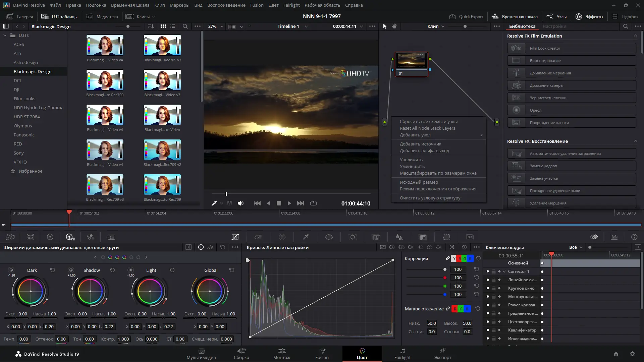Select the G channel in Коррекция
This screenshot has width=644, height=362.
(x=464, y=258)
